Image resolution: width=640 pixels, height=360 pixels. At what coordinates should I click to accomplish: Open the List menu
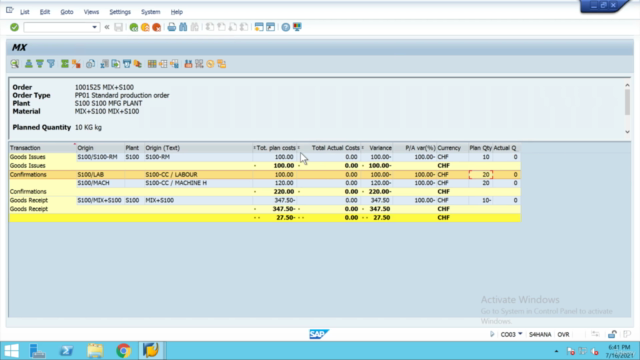pos(24,12)
